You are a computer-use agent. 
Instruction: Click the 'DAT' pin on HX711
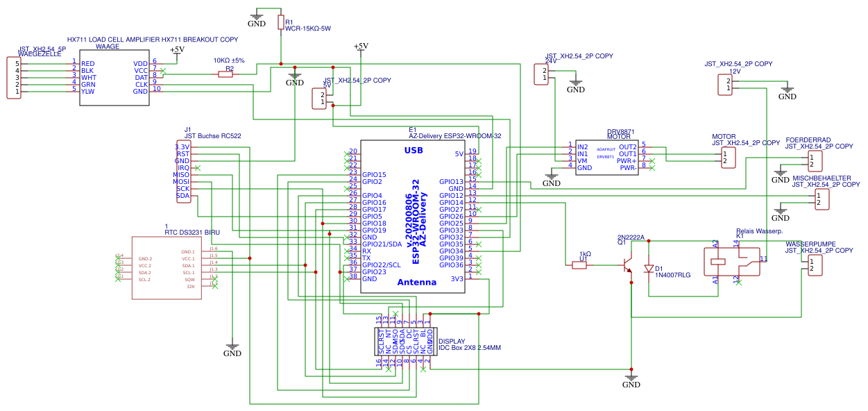(x=142, y=78)
